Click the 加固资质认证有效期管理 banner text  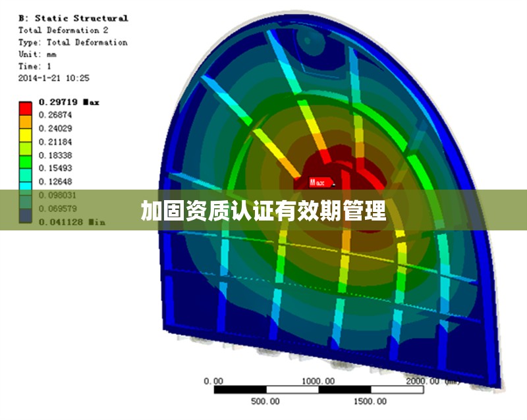[263, 211]
